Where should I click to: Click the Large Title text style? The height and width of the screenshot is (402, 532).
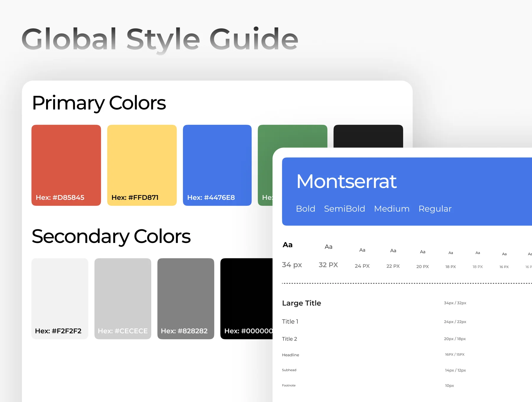[301, 303]
